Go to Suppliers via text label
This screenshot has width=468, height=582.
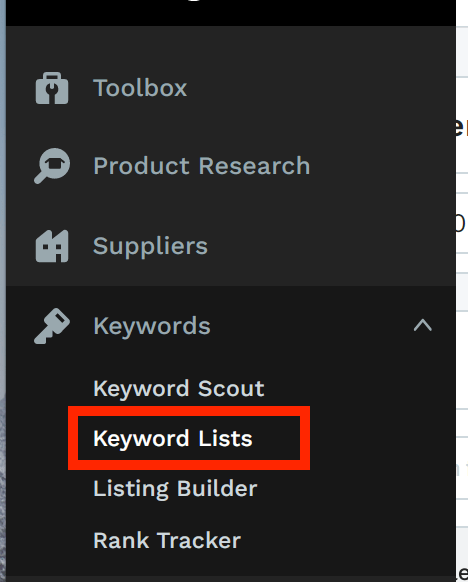[150, 246]
